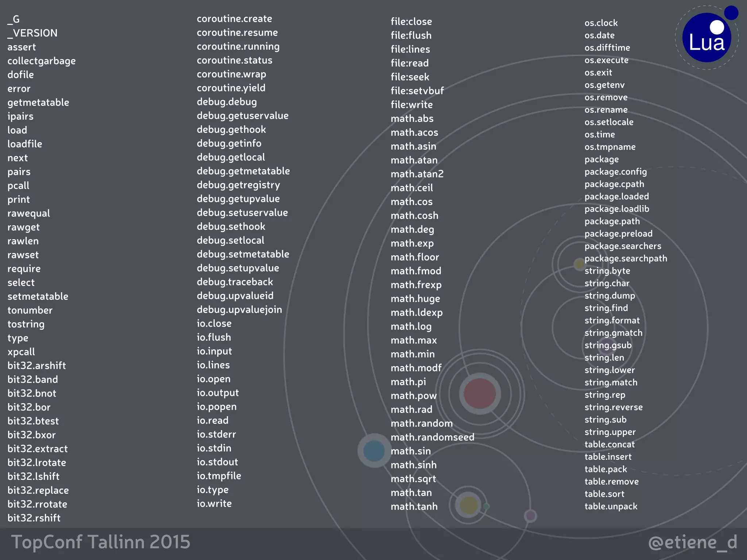The height and width of the screenshot is (560, 747).
Task: Click 'package.config'
Action: [x=616, y=172]
